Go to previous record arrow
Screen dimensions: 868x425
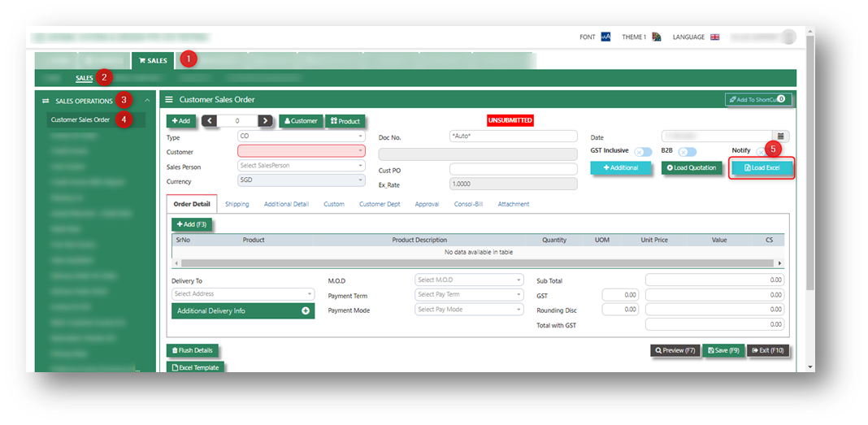pos(209,120)
